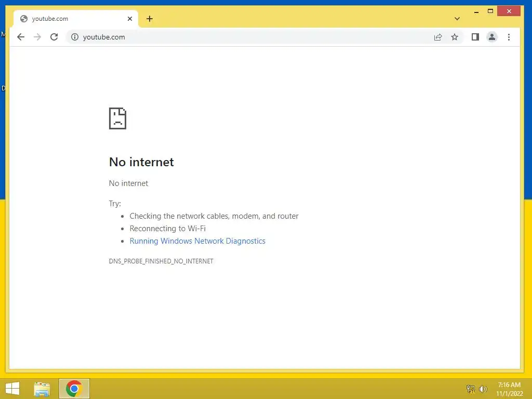Click the "No internet" heading

[141, 162]
